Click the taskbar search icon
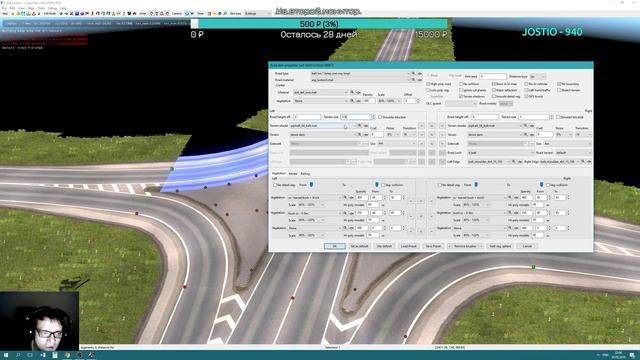 click(x=18, y=355)
